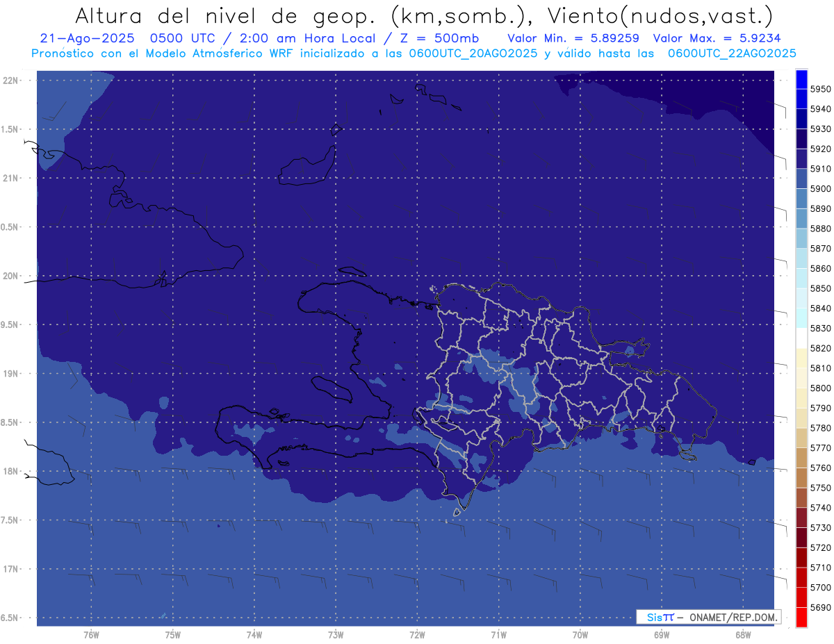This screenshot has width=834, height=644.
Task: Pick the cream swatch between 5820 and 5810
Action: click(x=801, y=358)
